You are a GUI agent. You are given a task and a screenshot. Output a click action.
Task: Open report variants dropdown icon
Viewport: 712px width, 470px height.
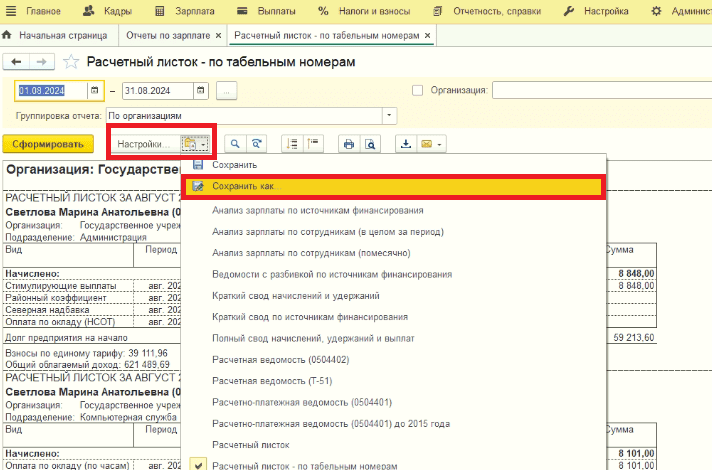coord(195,144)
